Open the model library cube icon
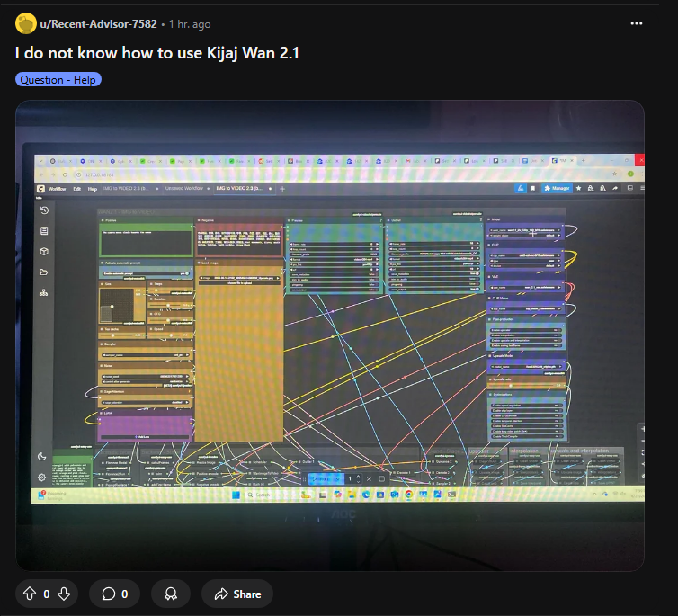Image resolution: width=678 pixels, height=616 pixels. (44, 252)
